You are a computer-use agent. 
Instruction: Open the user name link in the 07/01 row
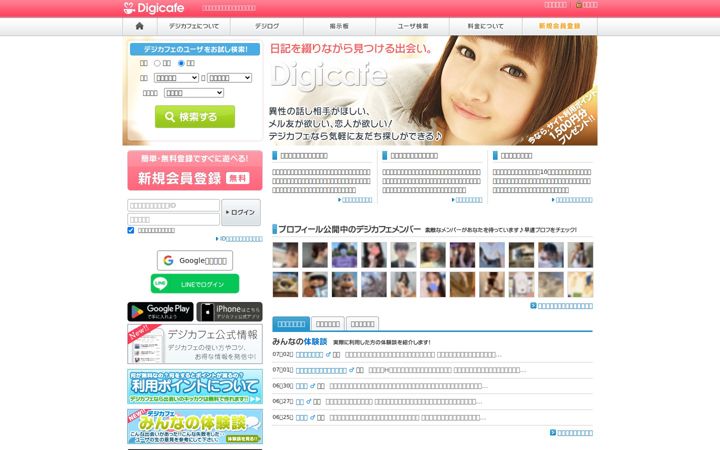(x=321, y=371)
